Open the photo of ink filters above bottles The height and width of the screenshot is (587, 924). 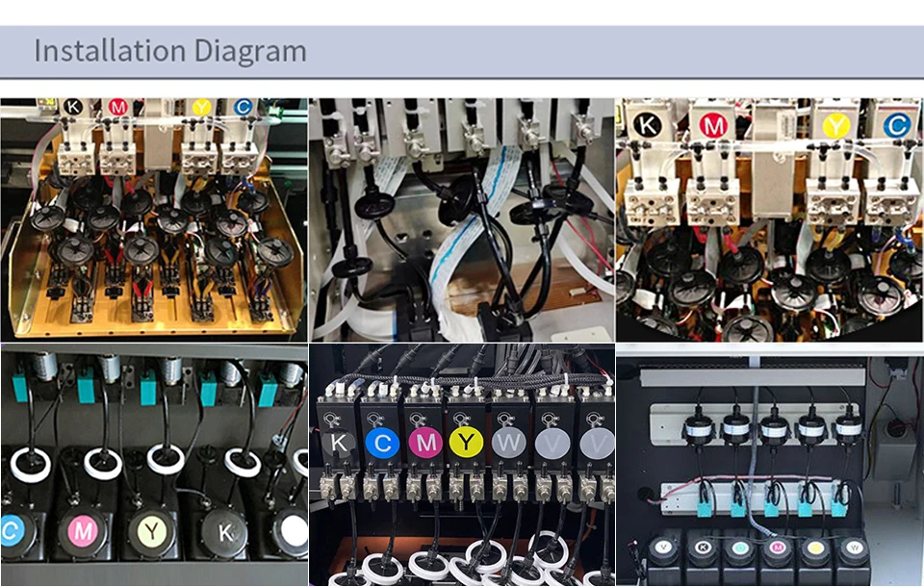770,465
